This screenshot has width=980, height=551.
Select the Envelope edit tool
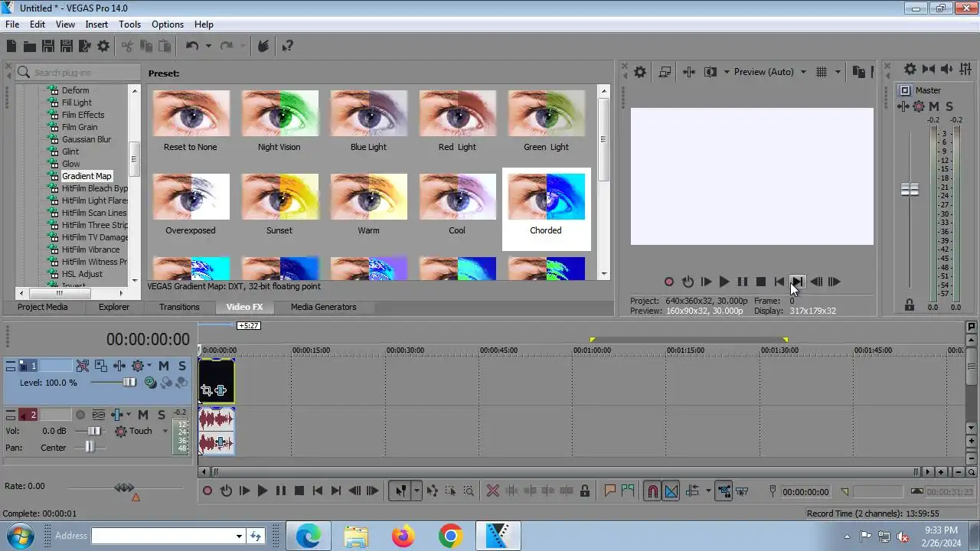tap(433, 491)
